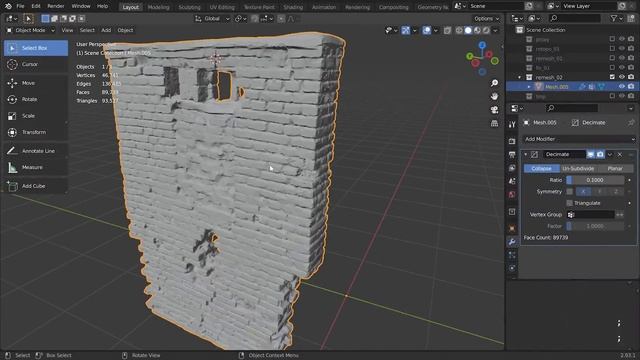640x360 pixels.
Task: Toggle Decimate modifier render display
Action: click(x=600, y=154)
